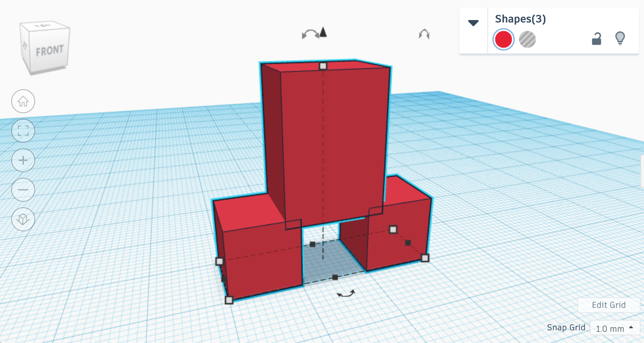Click the front-left white corner handle

pos(229,300)
